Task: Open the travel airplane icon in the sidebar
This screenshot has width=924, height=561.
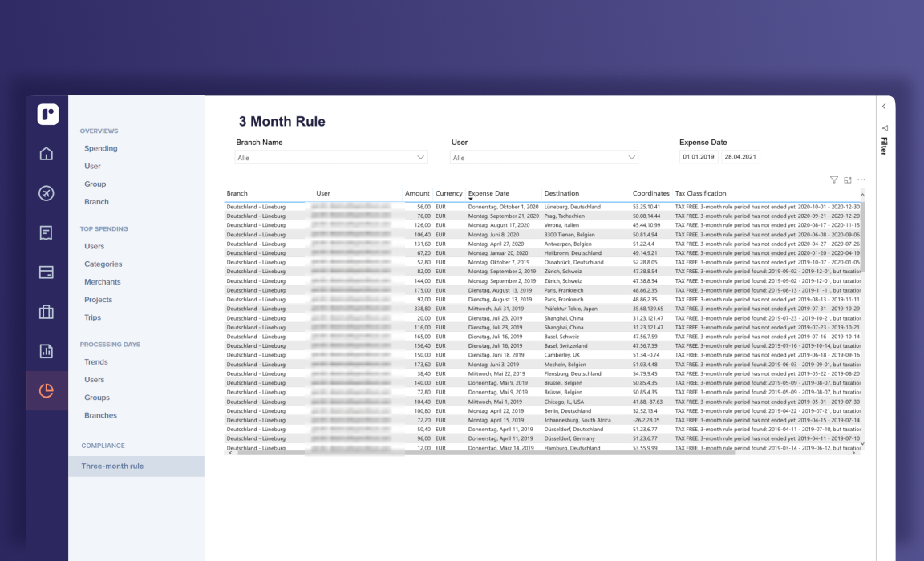Action: 47,193
